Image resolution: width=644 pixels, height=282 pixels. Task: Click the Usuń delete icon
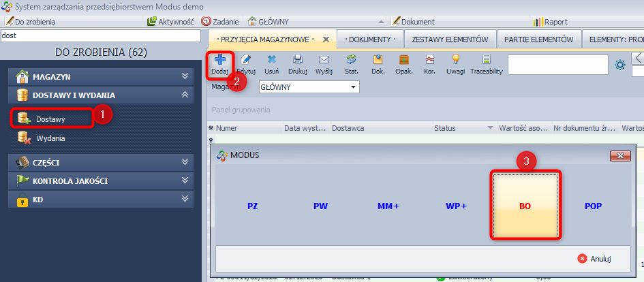point(272,60)
